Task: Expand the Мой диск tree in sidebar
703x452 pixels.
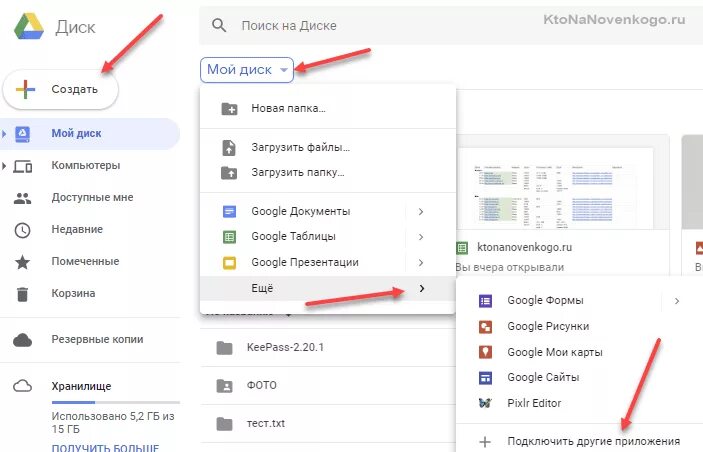Action: pos(4,134)
